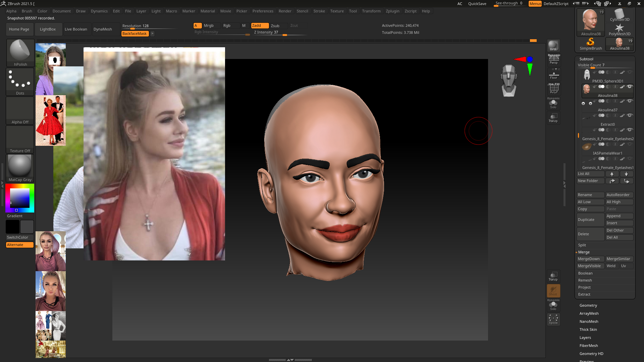Select the Cylinder3D tool

point(620,15)
